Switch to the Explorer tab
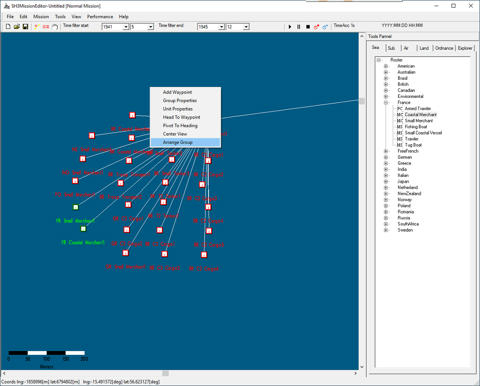The height and width of the screenshot is (386, 480). click(x=465, y=48)
